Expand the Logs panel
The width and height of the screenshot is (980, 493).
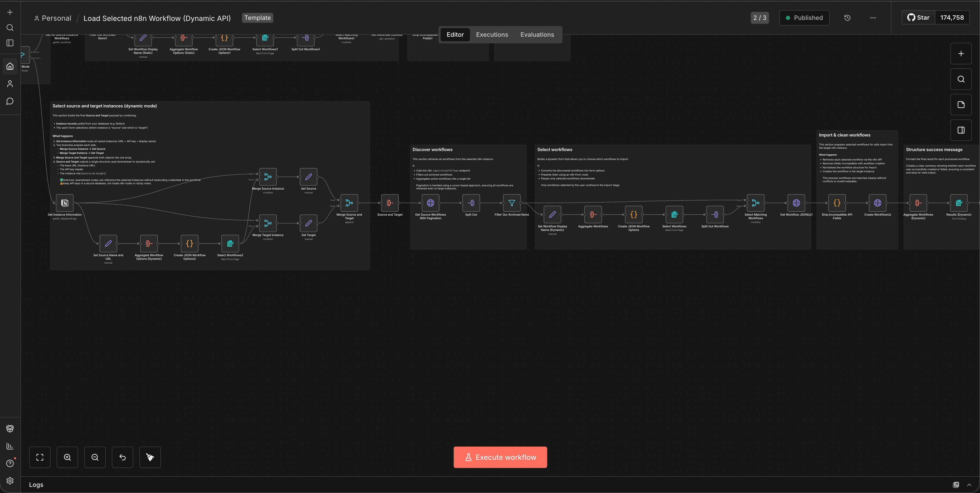click(969, 485)
